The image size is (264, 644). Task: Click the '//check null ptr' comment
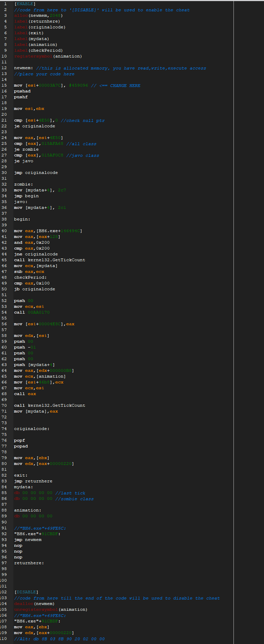(83, 121)
